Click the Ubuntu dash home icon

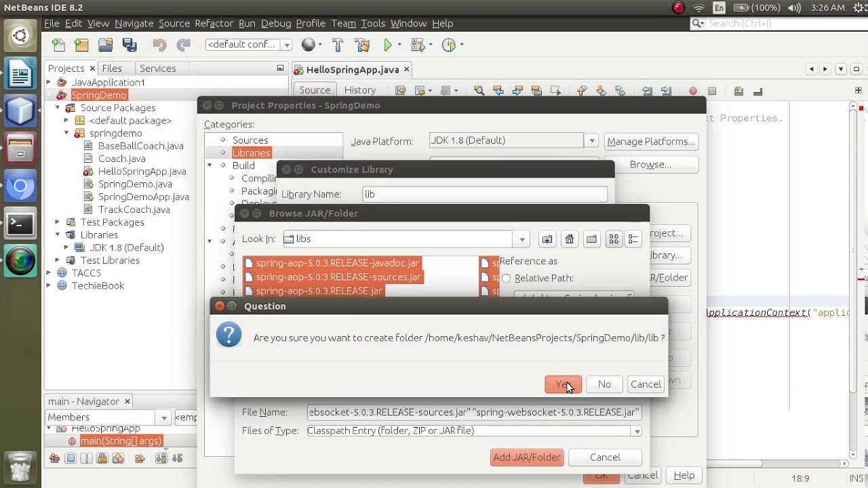click(x=20, y=36)
